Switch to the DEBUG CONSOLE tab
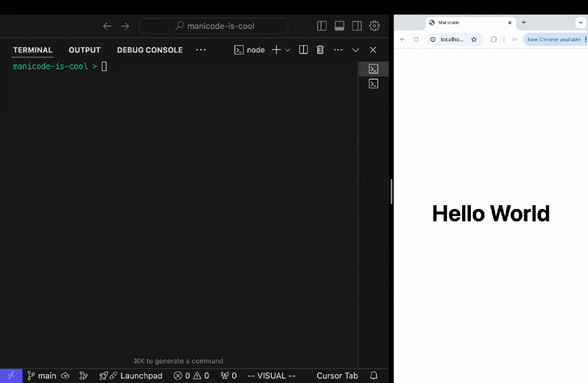Viewport: 588px width, 383px height. click(149, 50)
